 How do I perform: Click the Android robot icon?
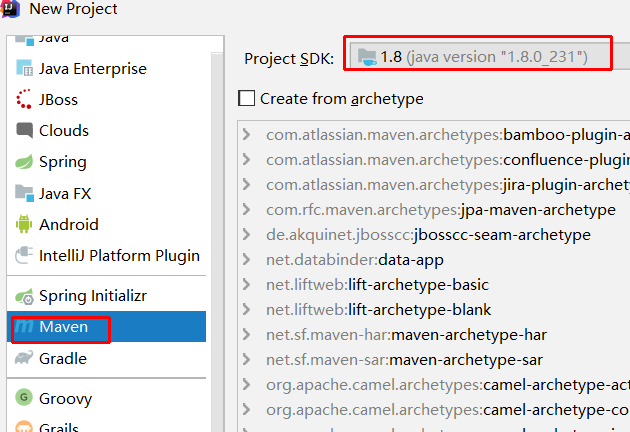pos(24,224)
